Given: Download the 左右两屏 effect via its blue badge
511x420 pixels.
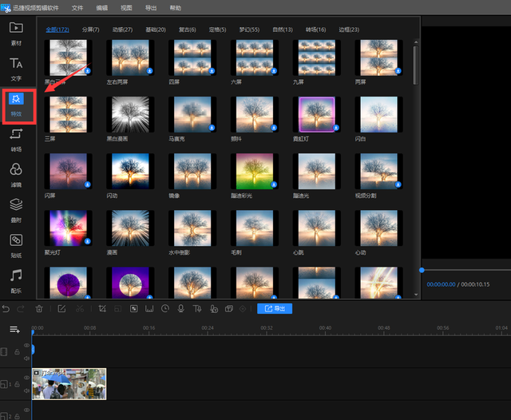Looking at the screenshot, I should pos(149,71).
